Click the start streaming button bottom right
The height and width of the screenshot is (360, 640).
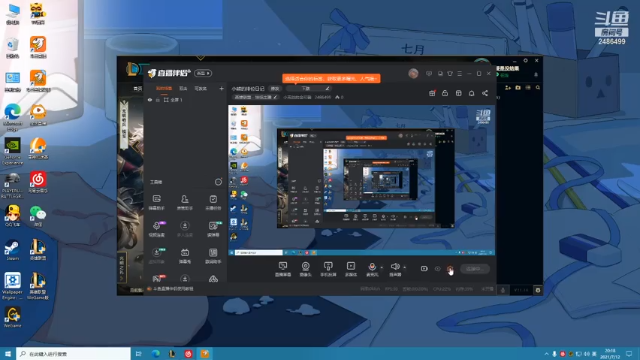(x=475, y=269)
